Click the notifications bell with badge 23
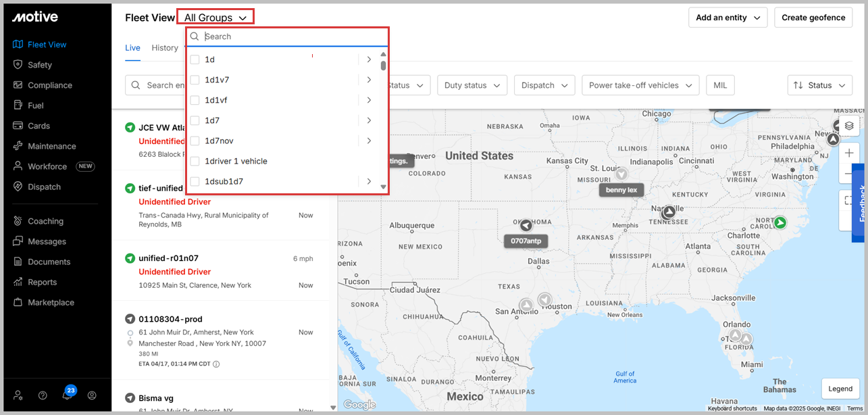The width and height of the screenshot is (868, 415). click(x=68, y=395)
